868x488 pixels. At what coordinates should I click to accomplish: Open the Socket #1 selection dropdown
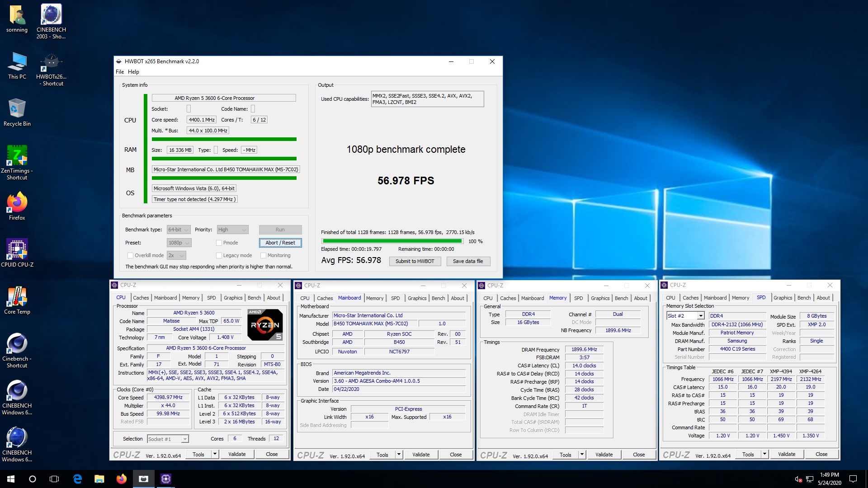click(168, 439)
